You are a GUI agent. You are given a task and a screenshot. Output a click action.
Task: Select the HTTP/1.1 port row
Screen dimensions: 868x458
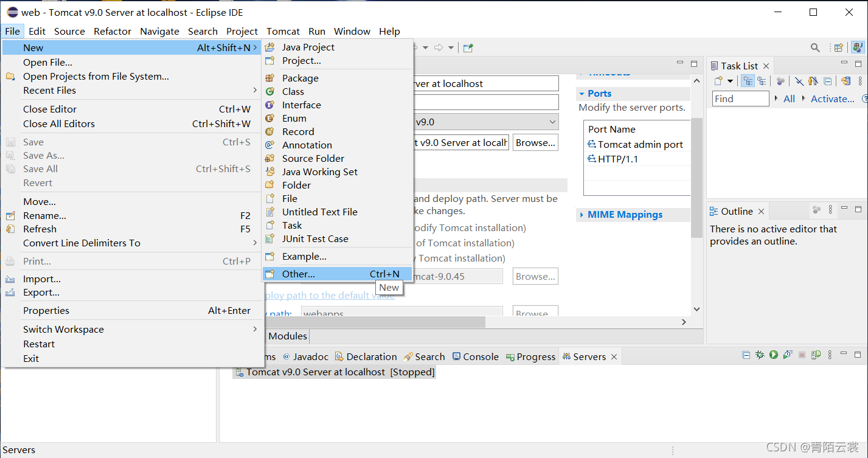(636, 159)
